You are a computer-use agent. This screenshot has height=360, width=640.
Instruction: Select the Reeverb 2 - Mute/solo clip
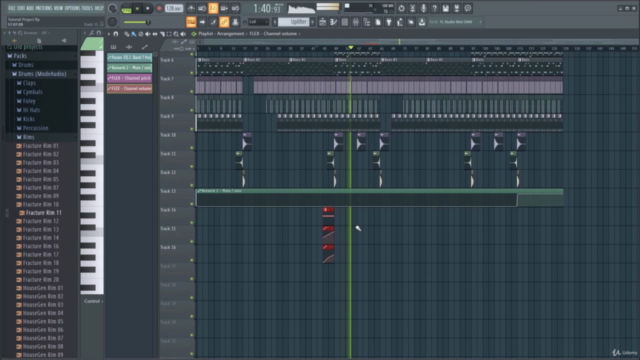point(129,68)
